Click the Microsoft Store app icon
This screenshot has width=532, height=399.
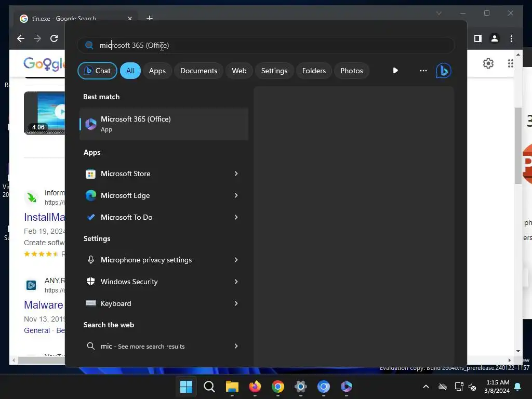[90, 174]
